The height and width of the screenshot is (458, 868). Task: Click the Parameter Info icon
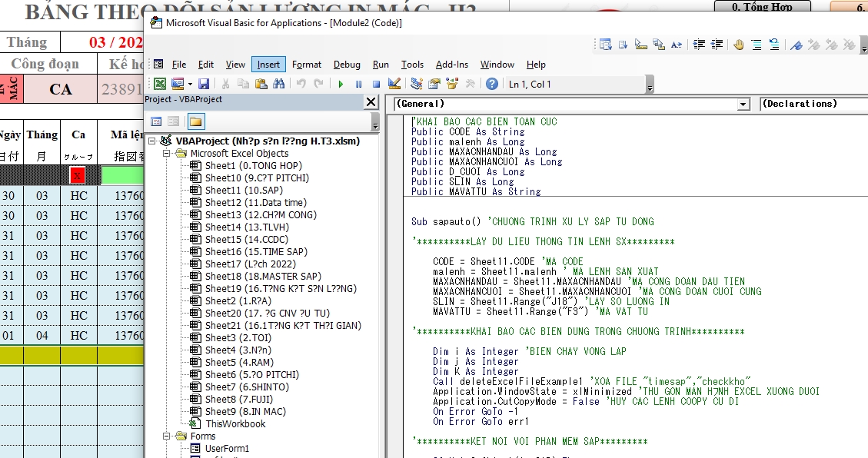tap(659, 45)
